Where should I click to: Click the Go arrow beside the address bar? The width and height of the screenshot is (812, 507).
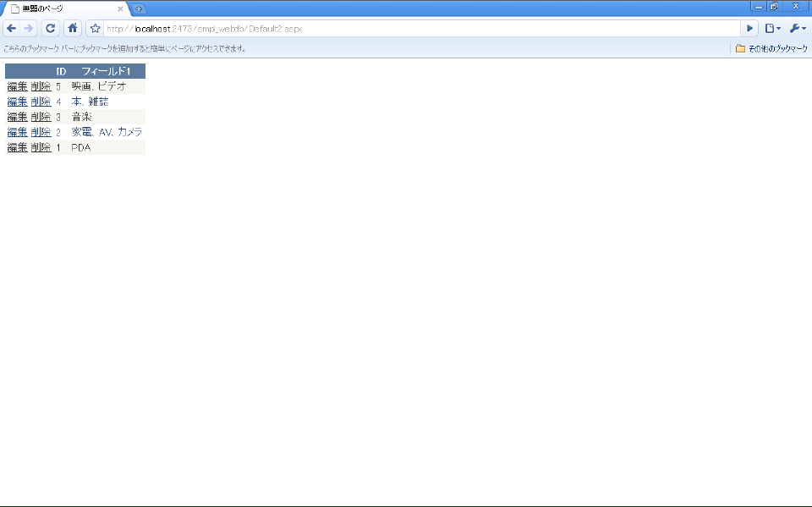point(749,29)
